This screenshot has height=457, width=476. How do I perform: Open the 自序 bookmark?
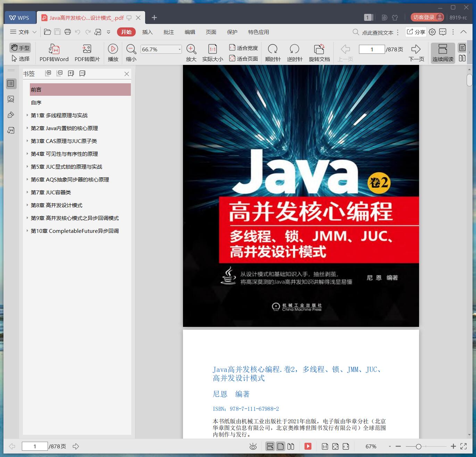(36, 103)
